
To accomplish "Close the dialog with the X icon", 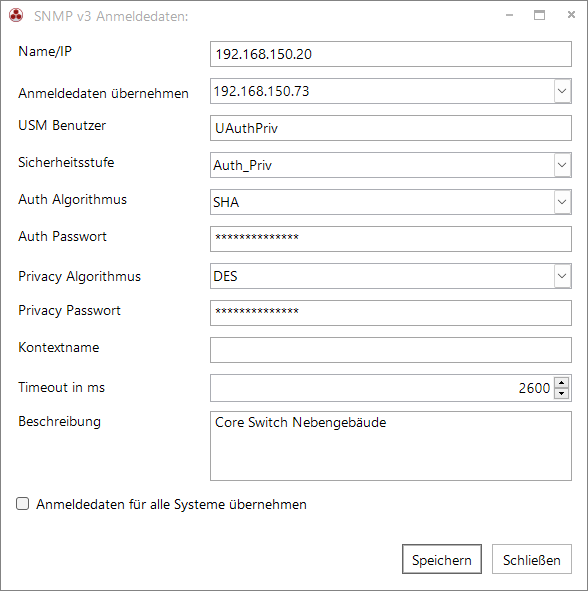I will coord(571,15).
